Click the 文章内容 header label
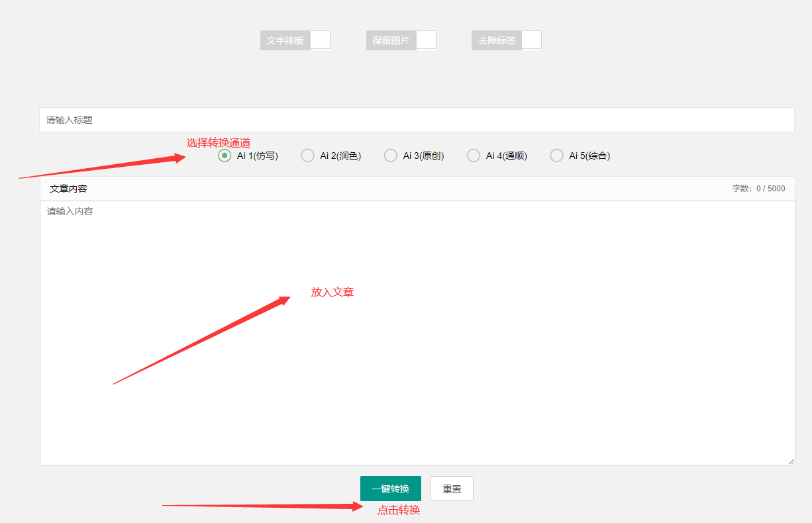812x523 pixels. [x=68, y=189]
